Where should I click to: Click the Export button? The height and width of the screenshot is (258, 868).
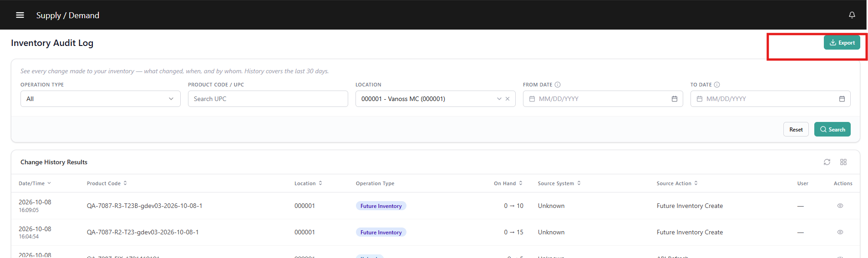click(842, 42)
